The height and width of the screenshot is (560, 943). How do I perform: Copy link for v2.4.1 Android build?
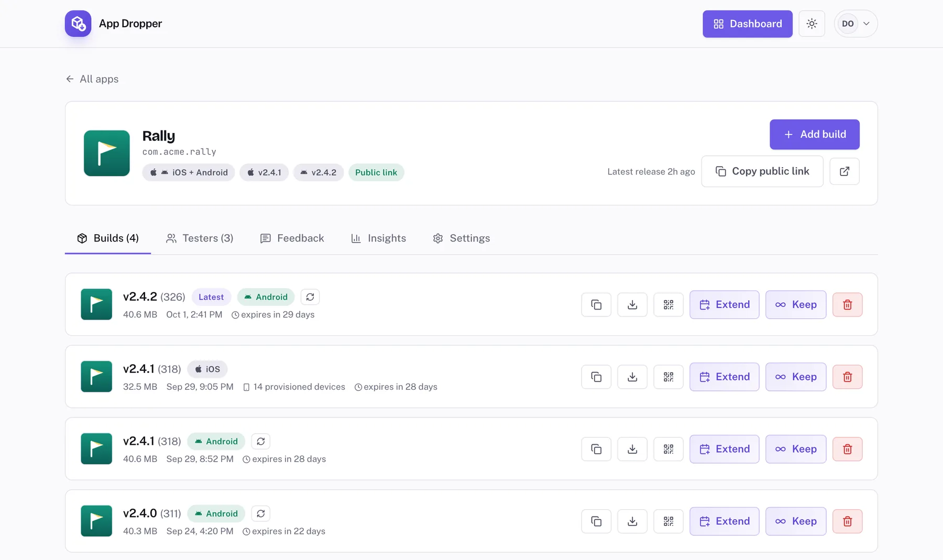tap(596, 449)
